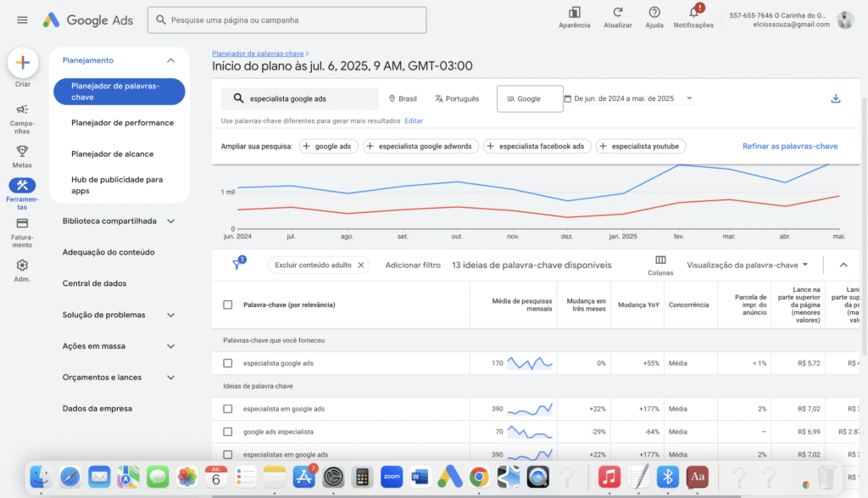The height and width of the screenshot is (498, 868).
Task: Click the 'especialista google ads' keyword input
Action: (299, 98)
